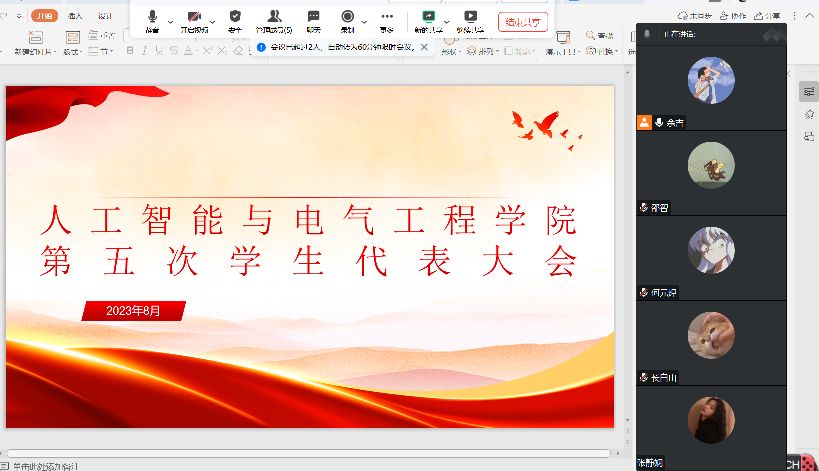The height and width of the screenshot is (471, 819).
Task: Click the horizontal scrollbar below the slide
Action: pos(310,453)
